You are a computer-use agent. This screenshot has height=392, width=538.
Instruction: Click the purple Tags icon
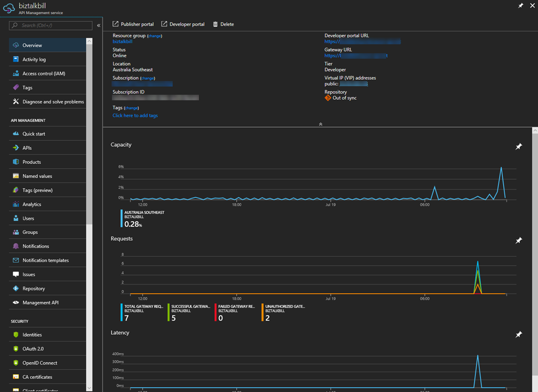(x=16, y=88)
